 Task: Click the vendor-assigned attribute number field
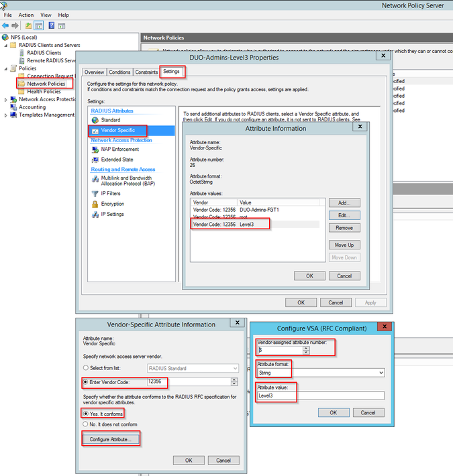[x=280, y=350]
